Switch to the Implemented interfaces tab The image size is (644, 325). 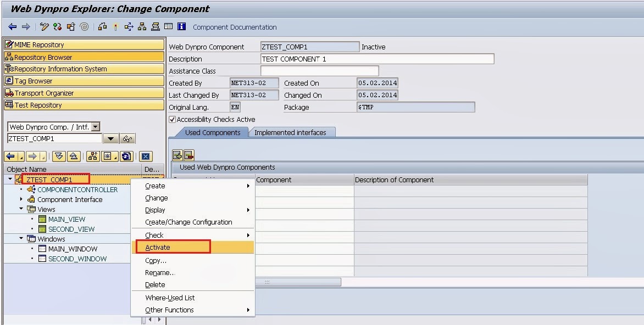290,132
